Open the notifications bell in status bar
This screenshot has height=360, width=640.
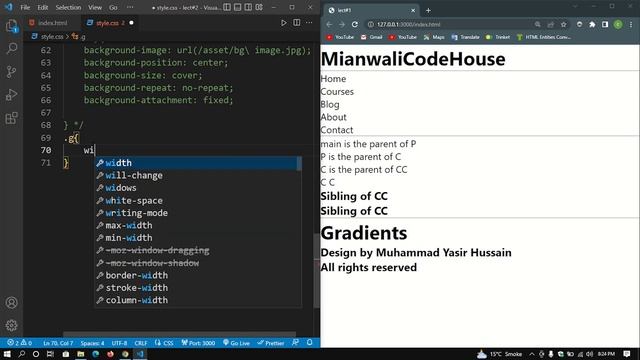309,343
